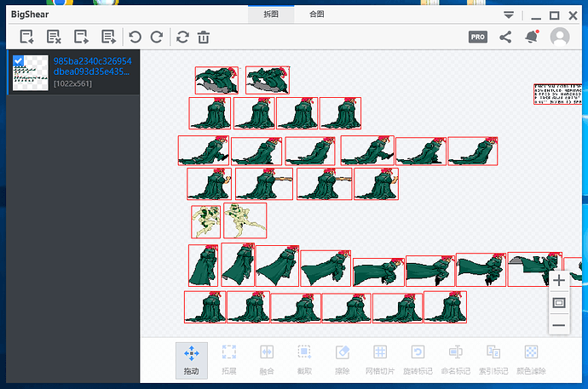Select the 融合 merge tool
Viewport: 588px width, 389px height.
coord(267,360)
